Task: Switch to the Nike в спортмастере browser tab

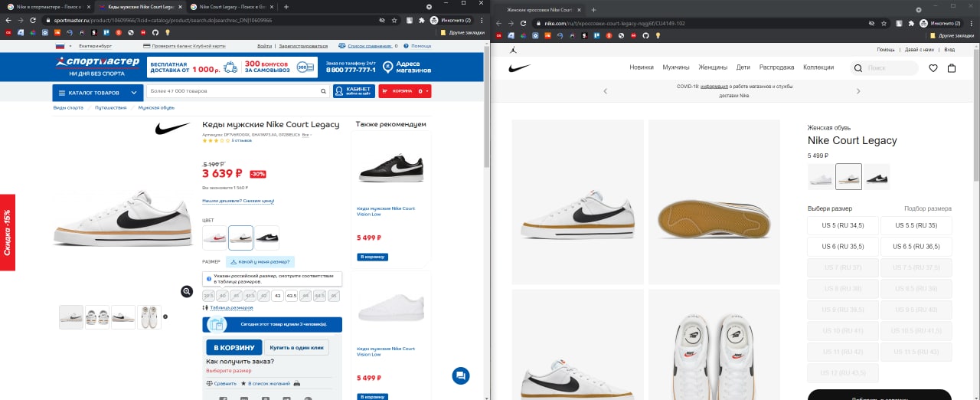Action: tap(47, 6)
